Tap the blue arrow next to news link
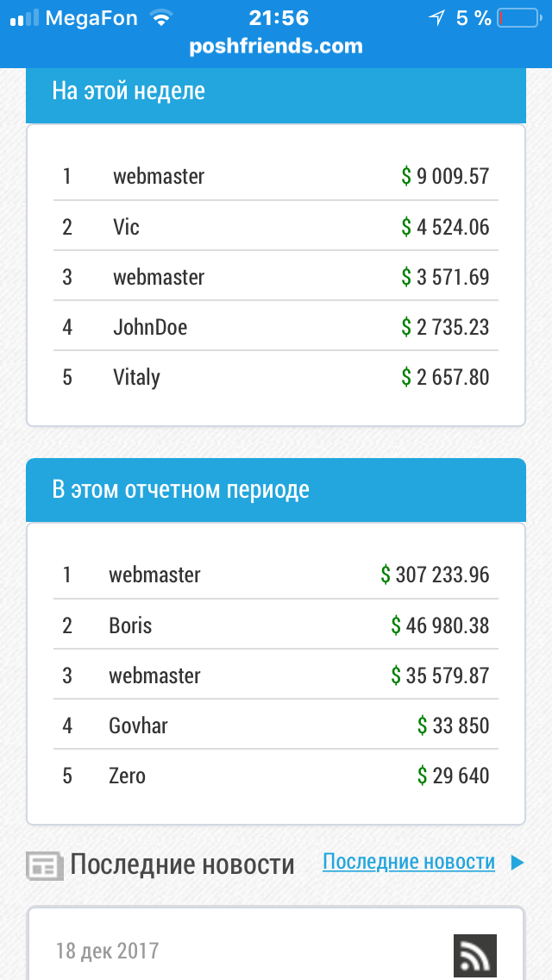This screenshot has height=980, width=552. [x=517, y=864]
